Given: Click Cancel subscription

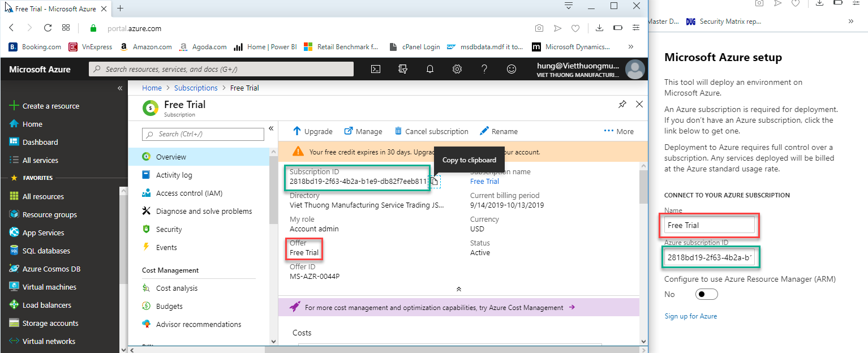Looking at the screenshot, I should pyautogui.click(x=431, y=131).
